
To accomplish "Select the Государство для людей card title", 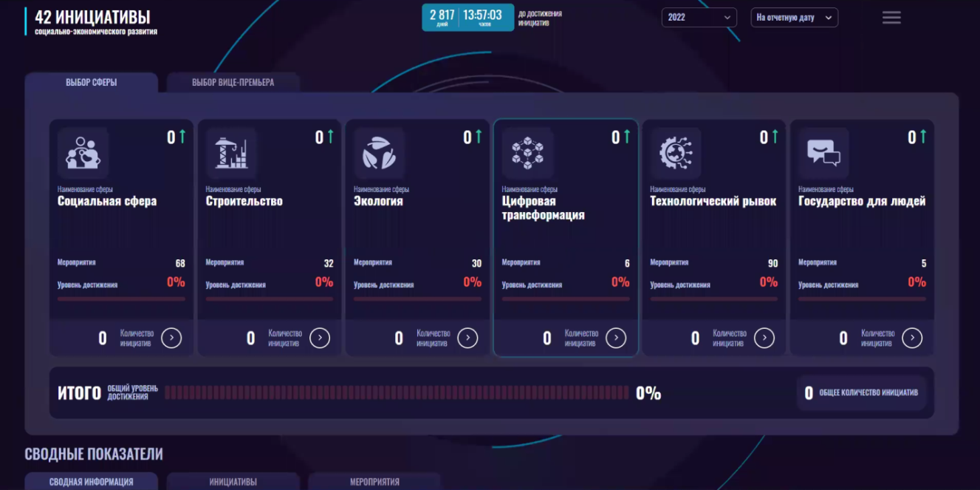I will 862,201.
